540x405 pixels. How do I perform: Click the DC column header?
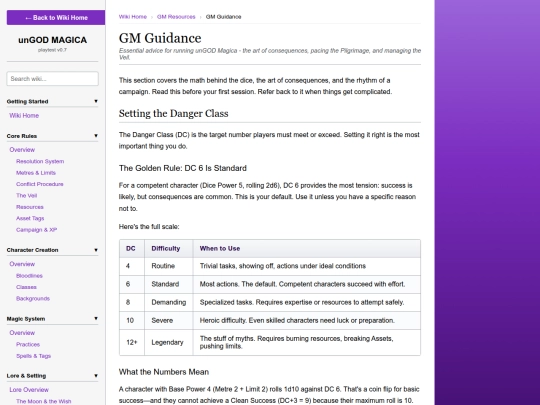tap(131, 248)
